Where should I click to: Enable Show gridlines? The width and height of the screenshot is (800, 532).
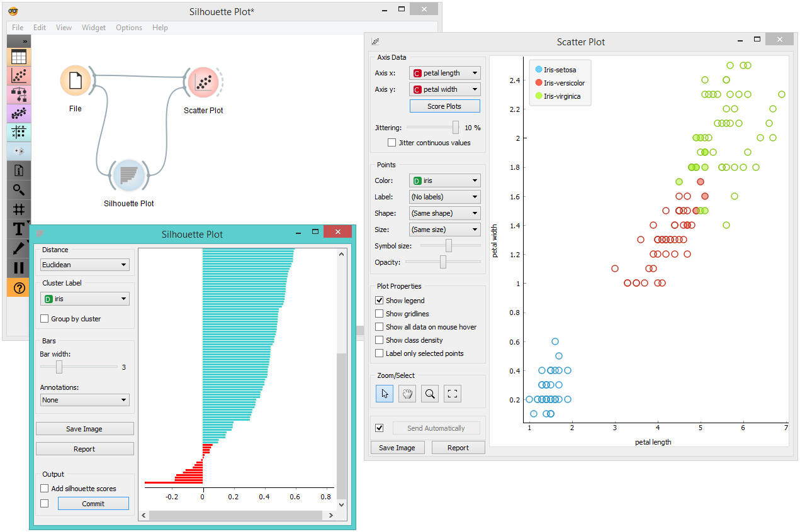pyautogui.click(x=380, y=314)
